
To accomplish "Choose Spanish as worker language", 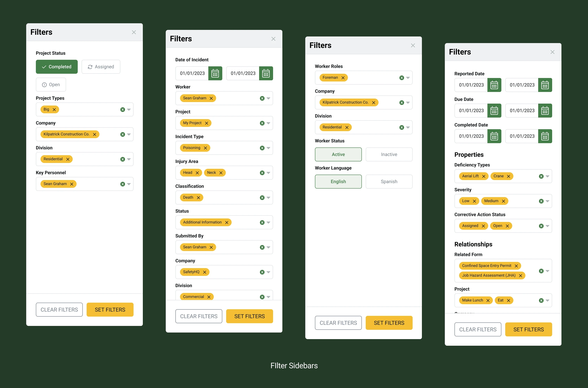I will [389, 182].
